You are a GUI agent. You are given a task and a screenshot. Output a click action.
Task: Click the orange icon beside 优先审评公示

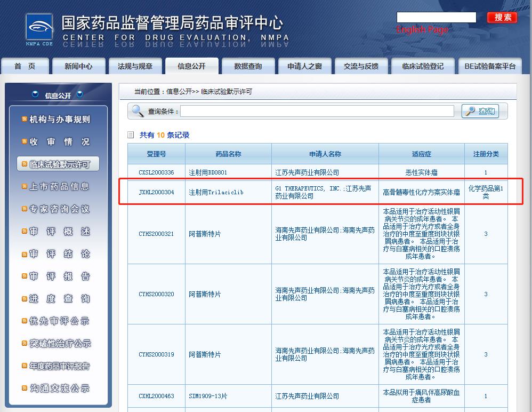[25, 321]
